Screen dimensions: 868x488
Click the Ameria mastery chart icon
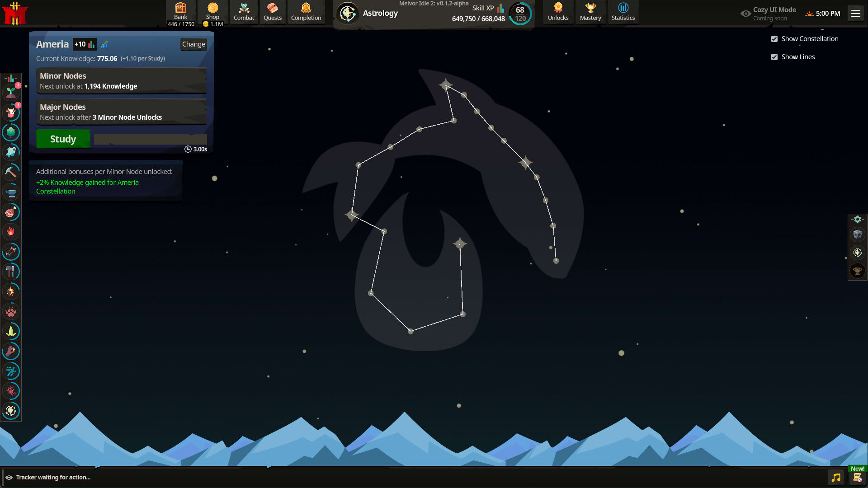tap(104, 44)
